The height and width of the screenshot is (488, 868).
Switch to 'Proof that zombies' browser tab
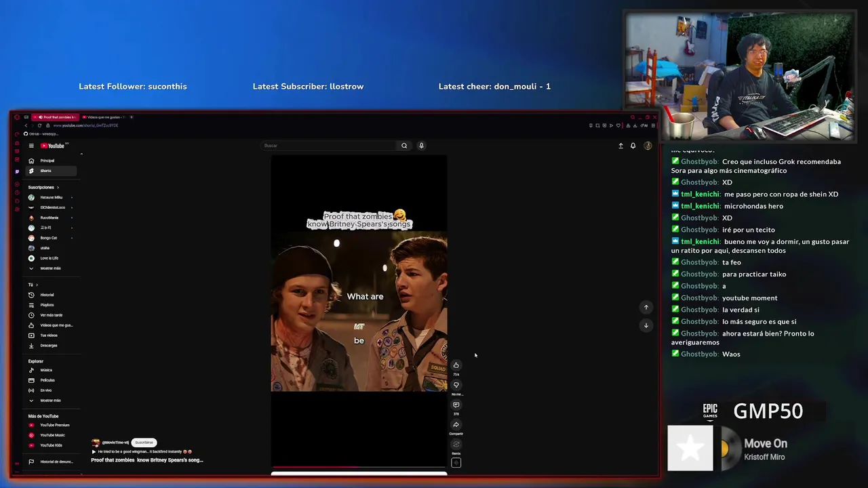coord(56,117)
